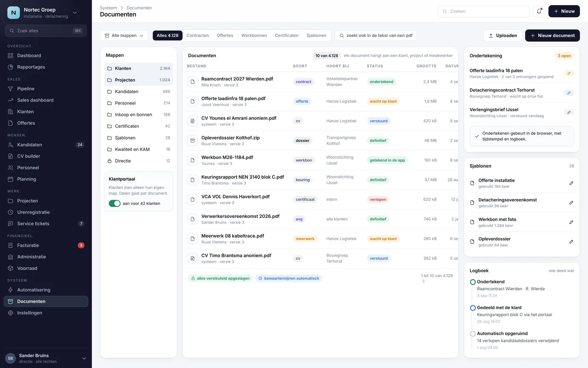This screenshot has width=588, height=368.
Task: Click the pencil icon next to Offerte installatie
Action: click(x=571, y=183)
